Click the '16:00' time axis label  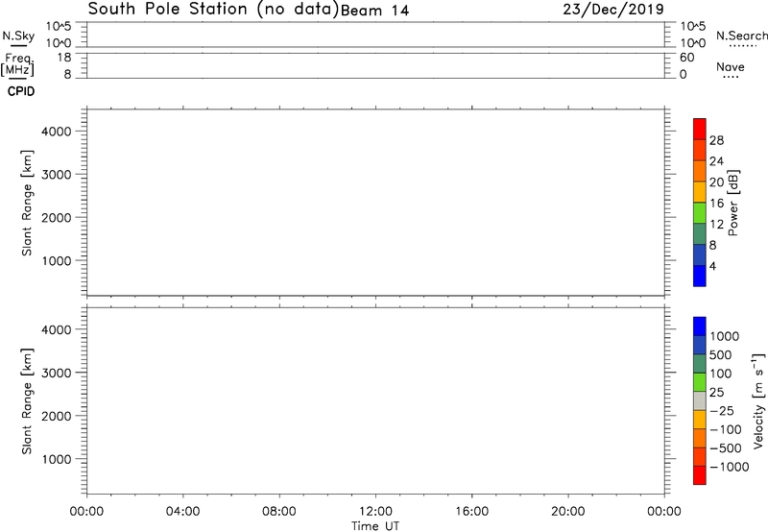click(x=471, y=512)
